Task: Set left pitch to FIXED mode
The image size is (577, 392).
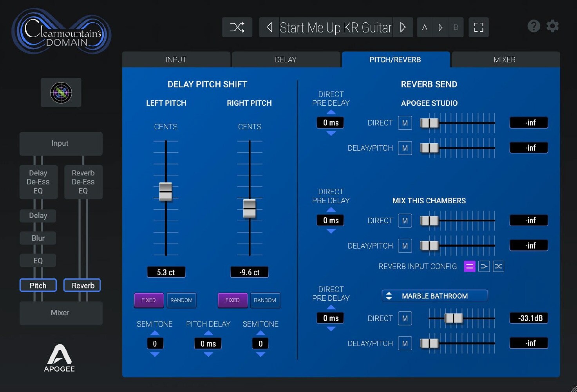Action: coord(148,300)
